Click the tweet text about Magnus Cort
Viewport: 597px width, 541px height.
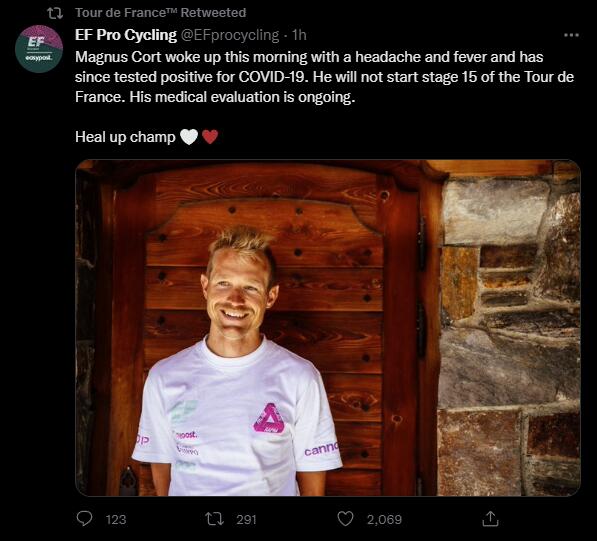pos(324,77)
